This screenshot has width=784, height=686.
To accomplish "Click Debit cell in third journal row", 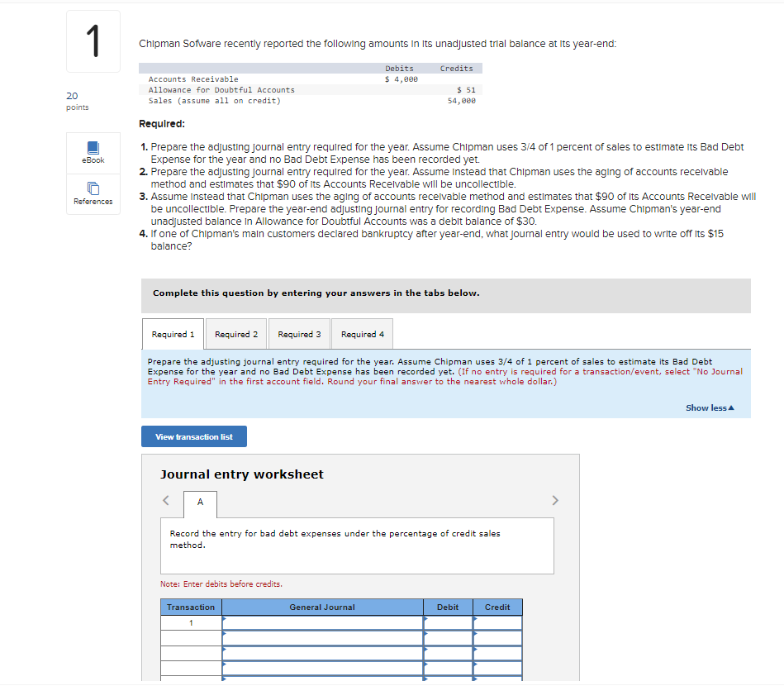I will tap(448, 653).
